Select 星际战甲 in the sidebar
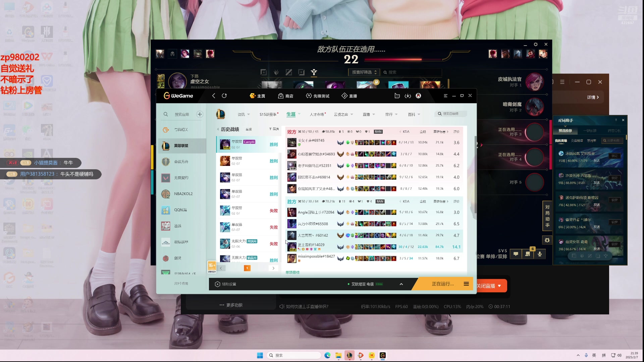Image resolution: width=644 pixels, height=362 pixels. click(182, 242)
